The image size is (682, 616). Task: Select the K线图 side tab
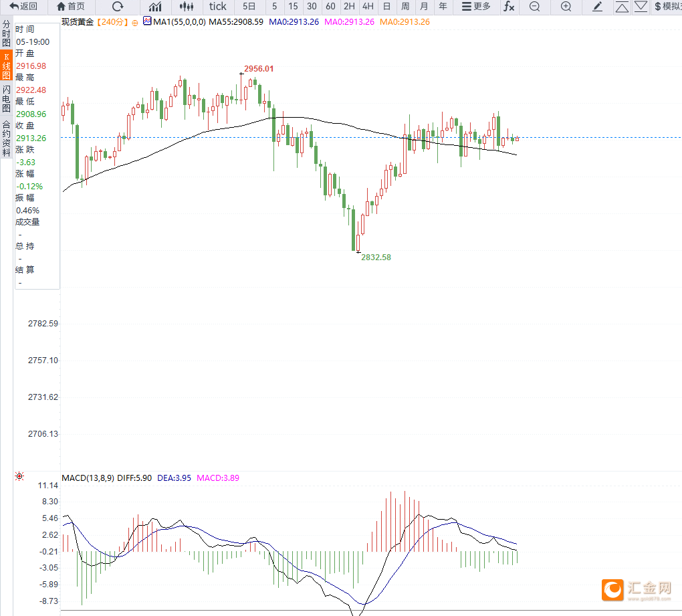click(x=6, y=66)
